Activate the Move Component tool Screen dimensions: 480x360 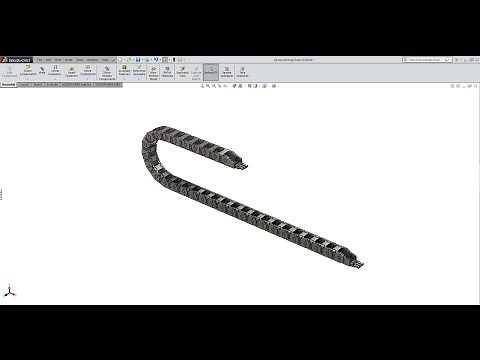coord(88,70)
